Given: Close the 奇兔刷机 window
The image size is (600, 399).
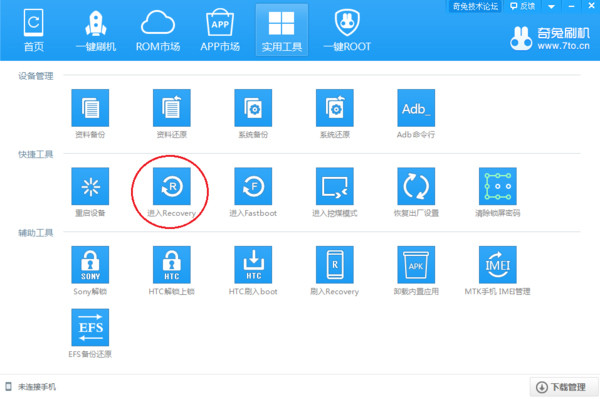Looking at the screenshot, I should (x=591, y=6).
